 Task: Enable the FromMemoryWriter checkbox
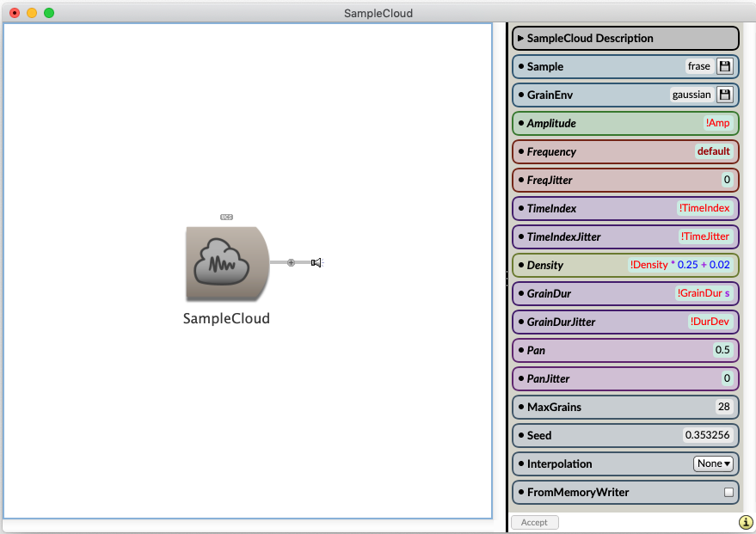pos(728,493)
